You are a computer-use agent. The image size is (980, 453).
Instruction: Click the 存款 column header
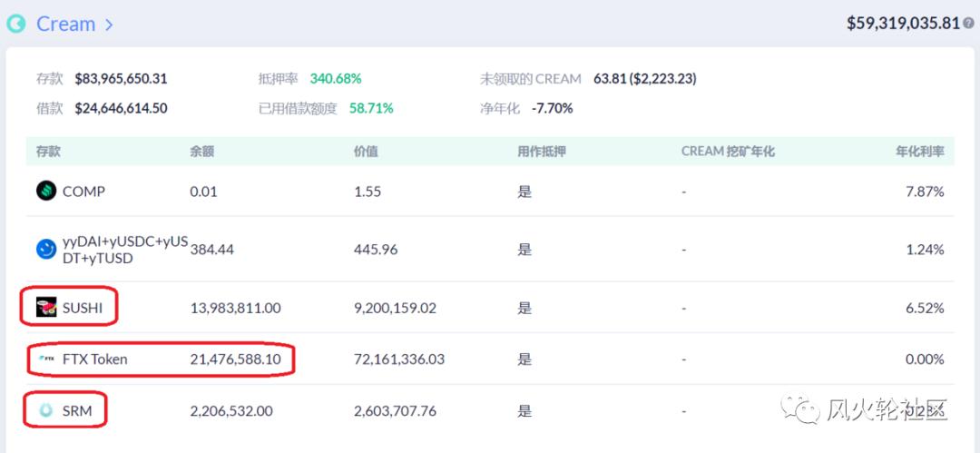pos(49,152)
